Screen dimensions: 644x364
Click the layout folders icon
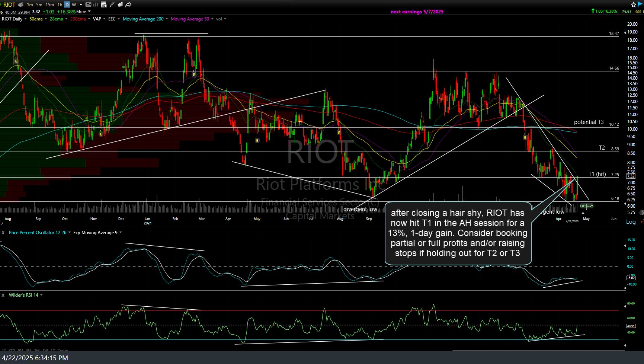click(x=120, y=4)
